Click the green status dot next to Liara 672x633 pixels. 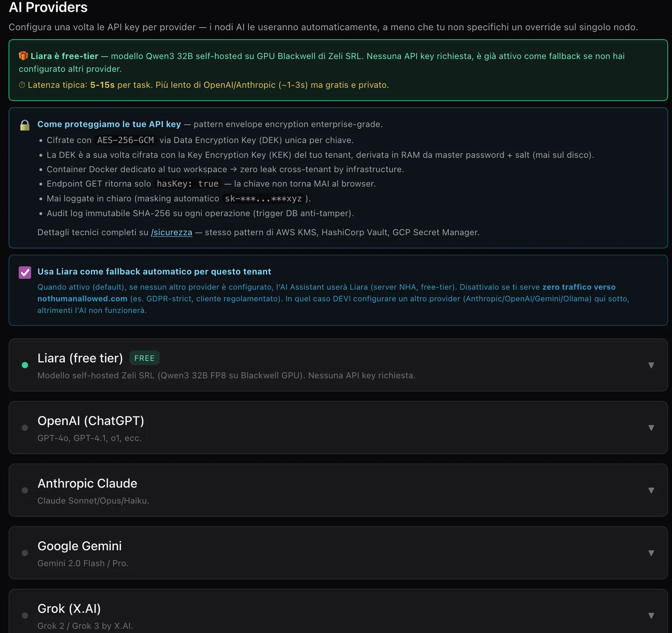(x=25, y=365)
